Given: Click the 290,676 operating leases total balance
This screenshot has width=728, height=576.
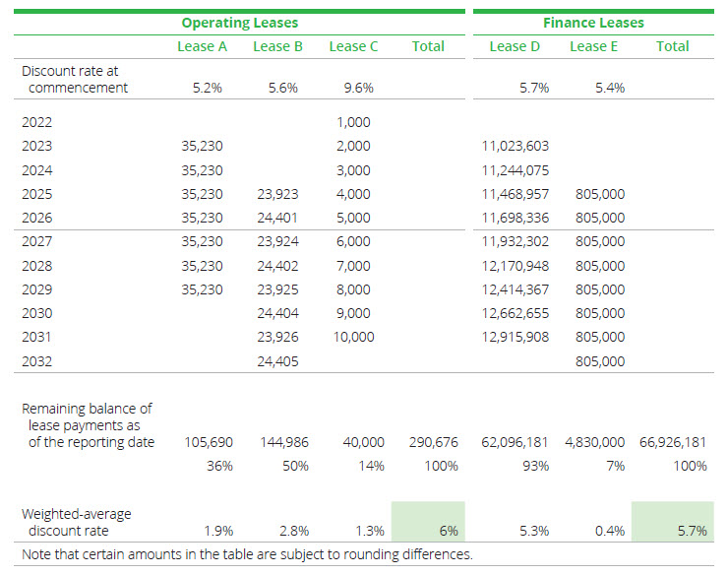Looking at the screenshot, I should [433, 443].
